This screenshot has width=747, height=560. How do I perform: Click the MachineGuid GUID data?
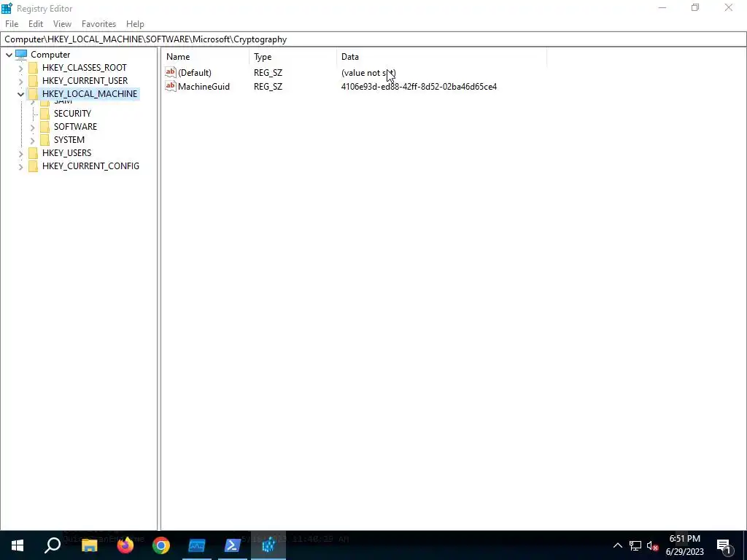pyautogui.click(x=419, y=87)
